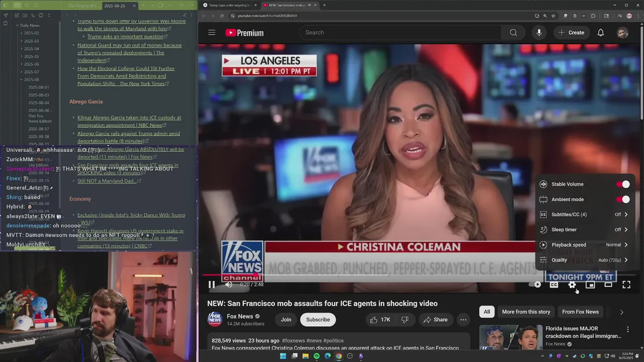The height and width of the screenshot is (362, 644).
Task: Open the National Guard may run out link
Action: [129, 53]
